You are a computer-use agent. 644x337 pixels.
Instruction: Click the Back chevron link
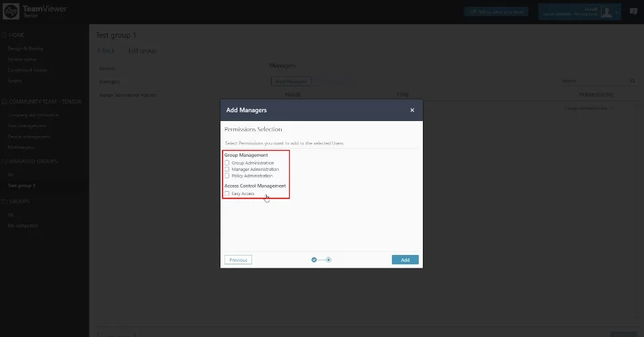click(x=106, y=50)
